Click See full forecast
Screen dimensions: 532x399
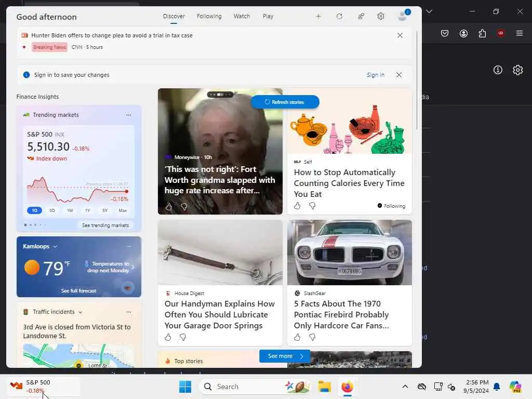click(x=79, y=291)
